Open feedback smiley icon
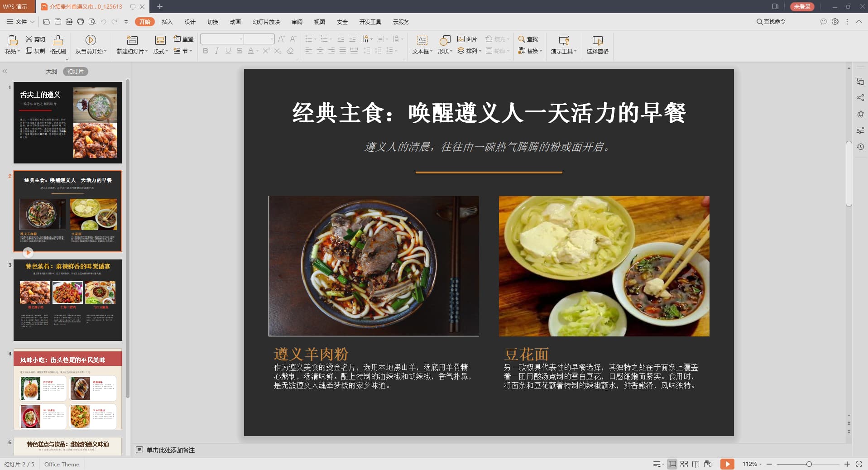The image size is (868, 470). tap(824, 22)
